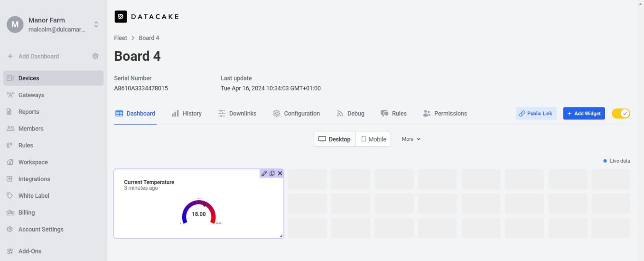Screen dimensions: 644x261
Task: Switch to the Desktop layout view
Action: tap(335, 139)
